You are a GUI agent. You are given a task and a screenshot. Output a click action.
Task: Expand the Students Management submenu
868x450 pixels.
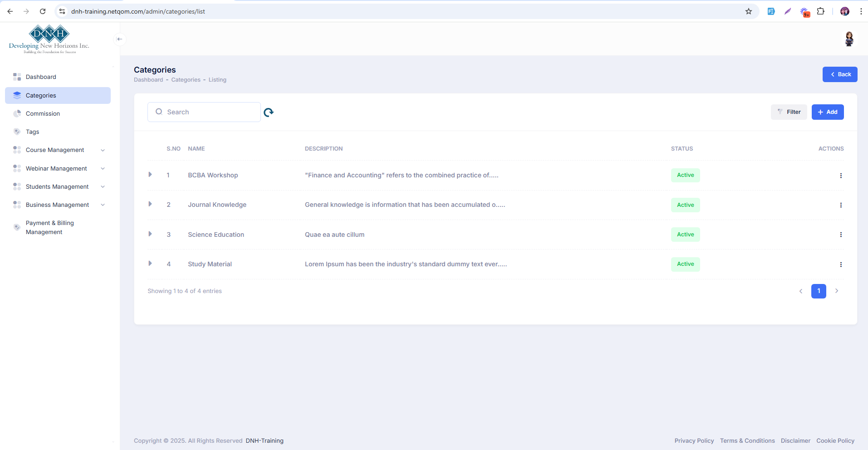pos(58,186)
